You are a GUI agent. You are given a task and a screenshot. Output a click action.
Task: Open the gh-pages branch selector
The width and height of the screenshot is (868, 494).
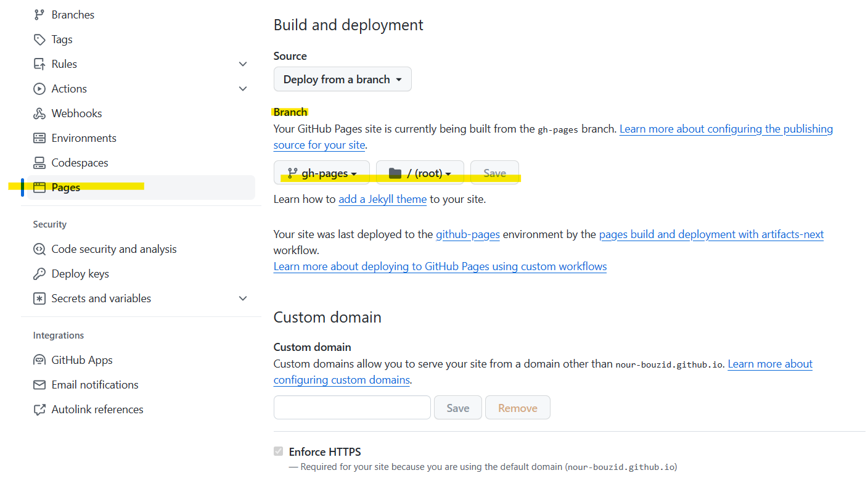pyautogui.click(x=321, y=173)
